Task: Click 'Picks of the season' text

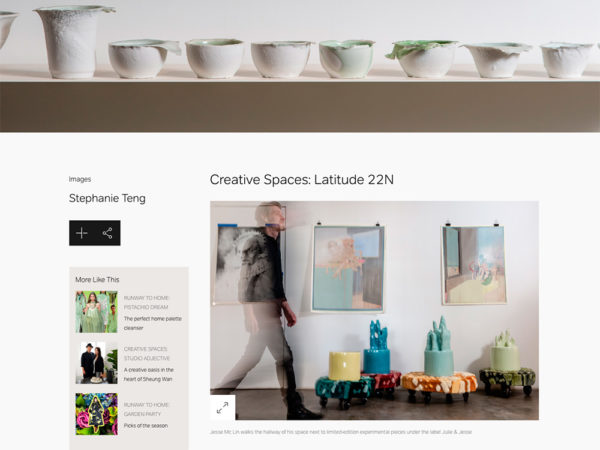Action: pyautogui.click(x=145, y=426)
